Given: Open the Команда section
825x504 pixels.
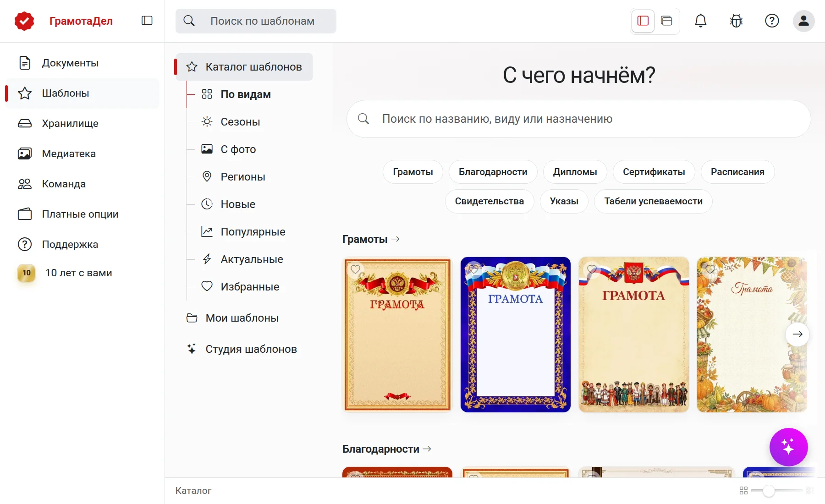Looking at the screenshot, I should pos(82,184).
